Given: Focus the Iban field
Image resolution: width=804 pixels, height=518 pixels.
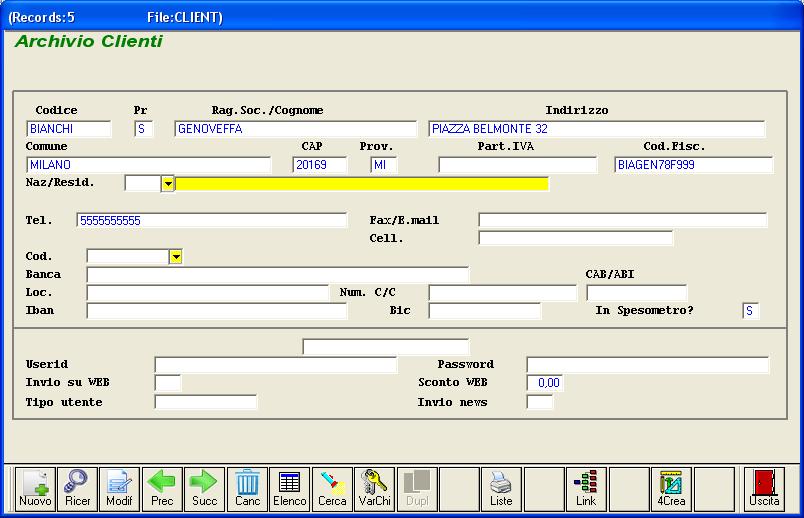Looking at the screenshot, I should (x=217, y=311).
